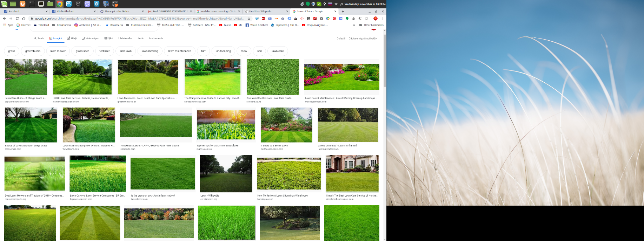Open the TabCloud bookmark
Viewport: 644px width, 241px height.
tap(41, 25)
